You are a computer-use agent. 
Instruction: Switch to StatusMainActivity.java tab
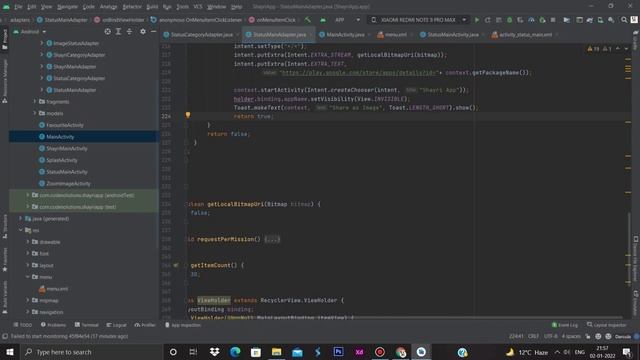tap(452, 35)
